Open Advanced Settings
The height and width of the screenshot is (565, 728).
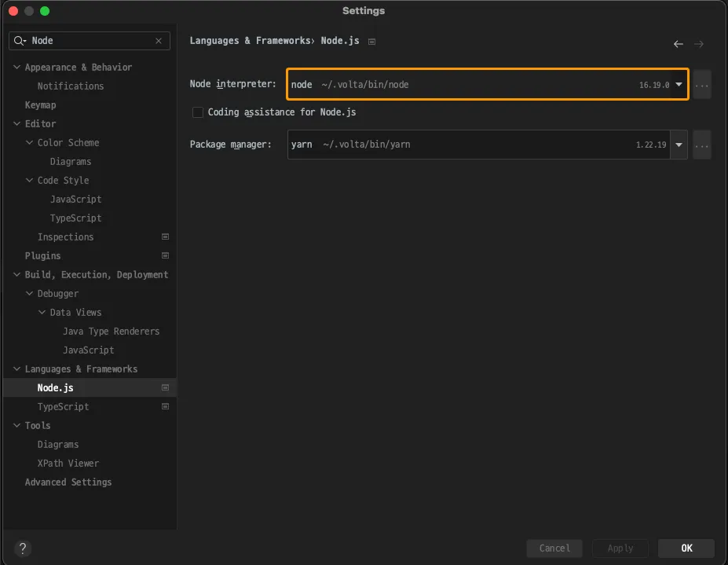point(68,482)
